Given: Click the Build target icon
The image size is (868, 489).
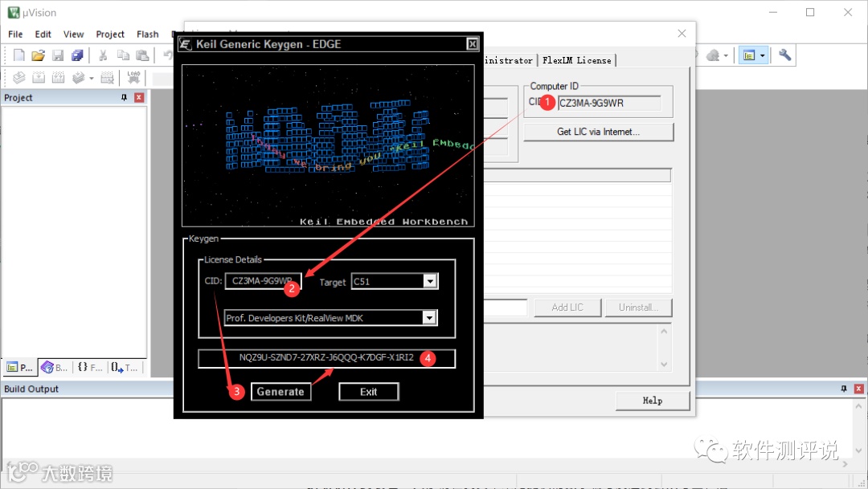Looking at the screenshot, I should click(39, 77).
